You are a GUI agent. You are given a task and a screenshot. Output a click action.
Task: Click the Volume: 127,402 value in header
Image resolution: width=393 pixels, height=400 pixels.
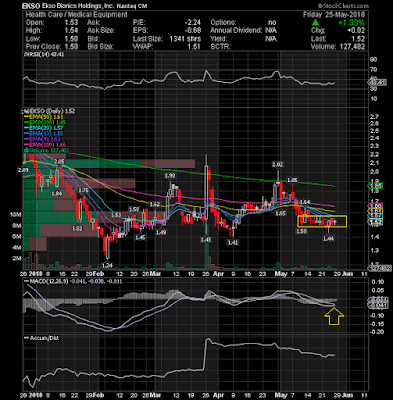338,47
